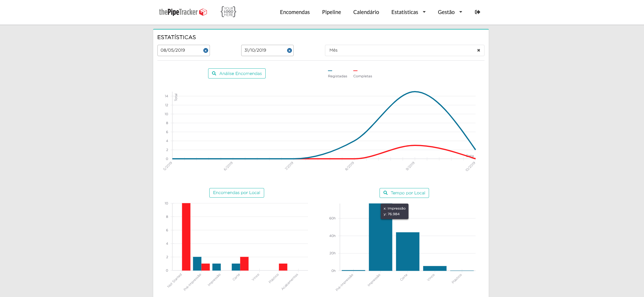Click the Your Logo Here placeholder
This screenshot has height=297, width=644.
coord(228,12)
